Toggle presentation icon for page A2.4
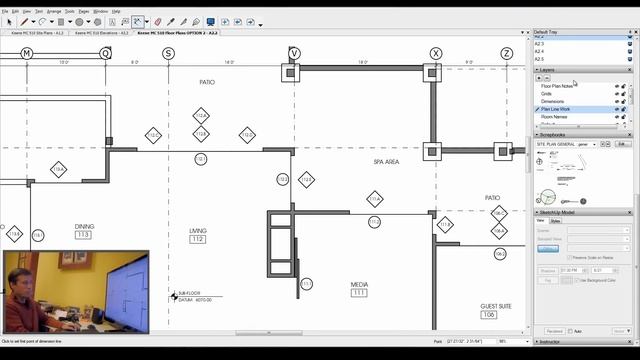The width and height of the screenshot is (640, 360). coord(630,51)
